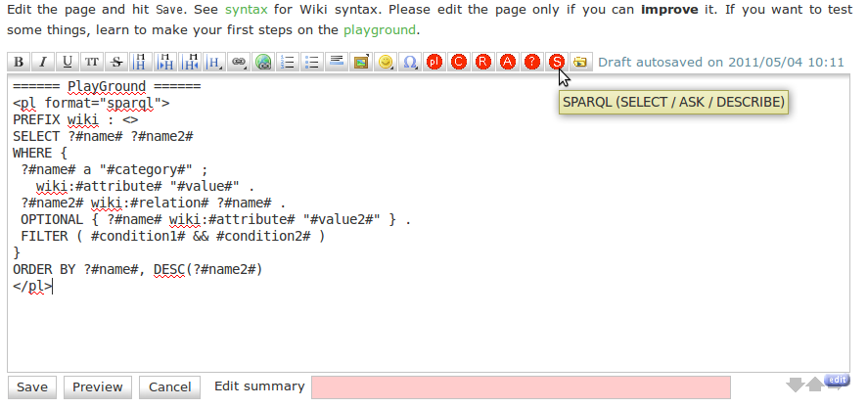Viewport: 868px width, 408px height.
Task: Open the add image dialog
Action: [361, 62]
